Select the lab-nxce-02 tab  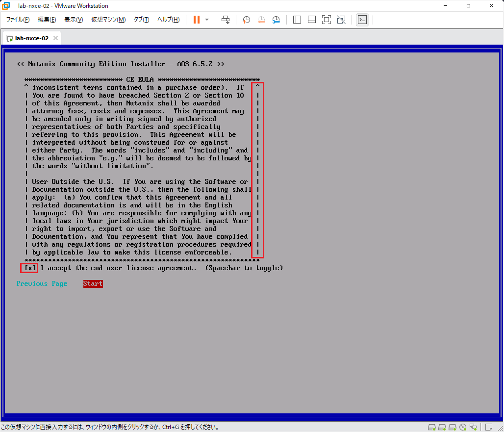click(x=31, y=38)
